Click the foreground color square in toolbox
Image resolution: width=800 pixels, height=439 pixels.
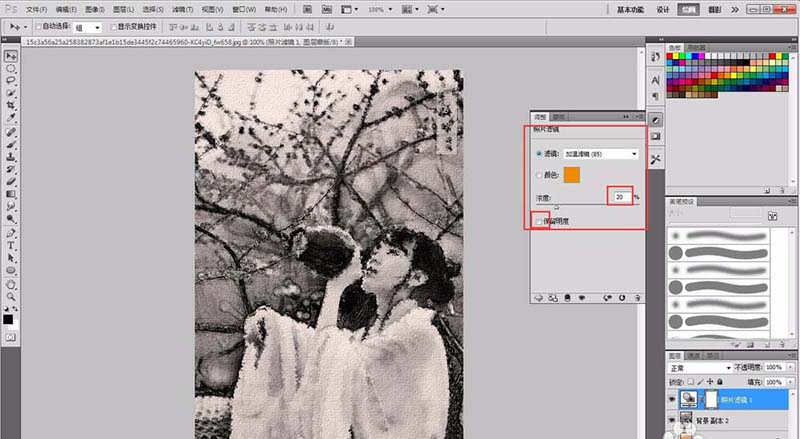(9, 318)
